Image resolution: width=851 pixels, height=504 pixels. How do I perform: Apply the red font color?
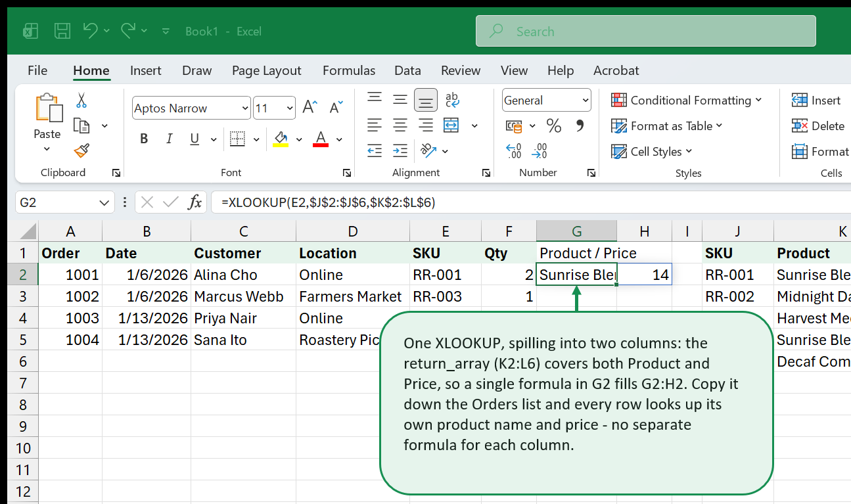click(x=321, y=139)
